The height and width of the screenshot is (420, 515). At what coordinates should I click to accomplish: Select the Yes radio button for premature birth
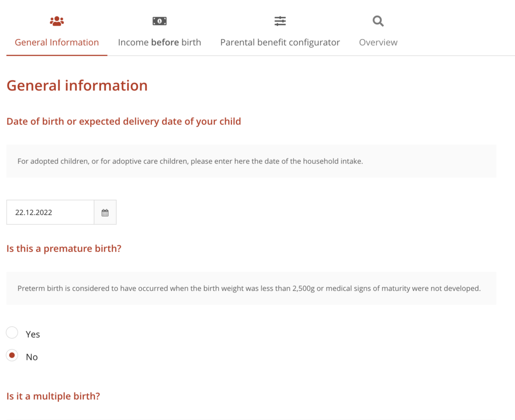point(12,333)
